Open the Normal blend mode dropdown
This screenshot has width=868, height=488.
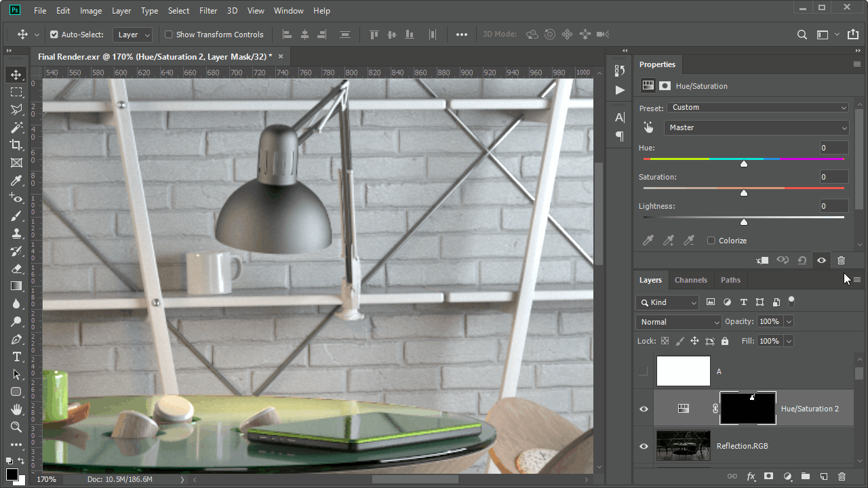point(679,322)
